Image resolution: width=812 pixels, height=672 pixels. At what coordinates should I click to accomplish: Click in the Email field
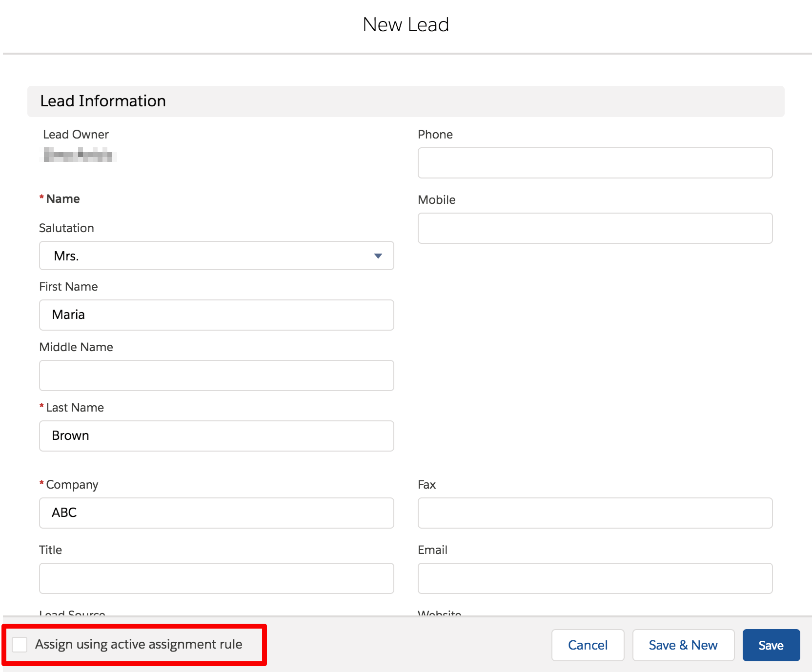(594, 578)
